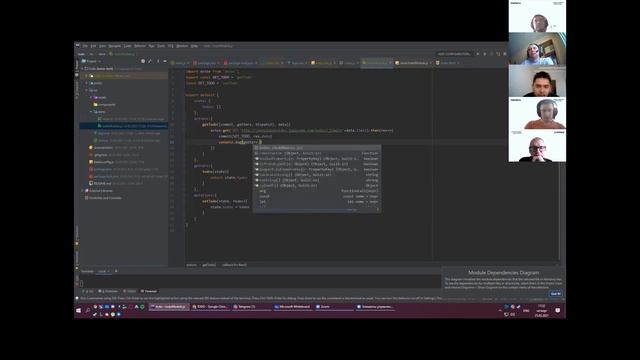Expand the public folder

coord(87,83)
